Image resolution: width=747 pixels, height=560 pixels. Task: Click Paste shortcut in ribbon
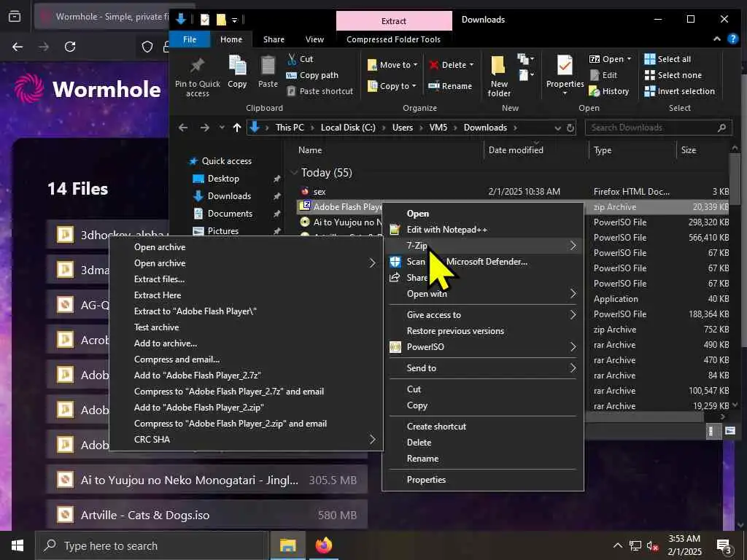320,91
